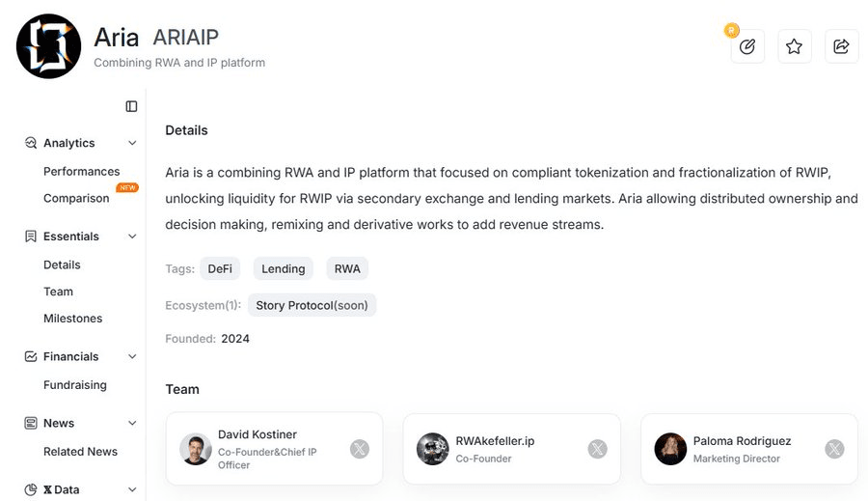Screen dimensions: 868x501
Task: Open the Story Protocol ecosystem chip
Action: [312, 305]
